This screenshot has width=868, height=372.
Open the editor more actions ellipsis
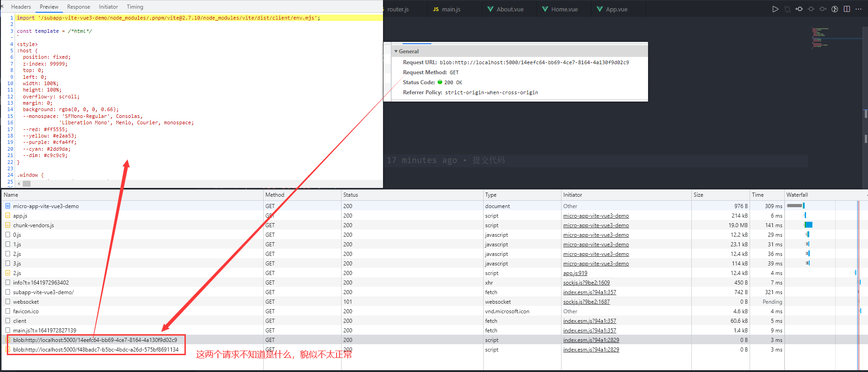[858, 9]
